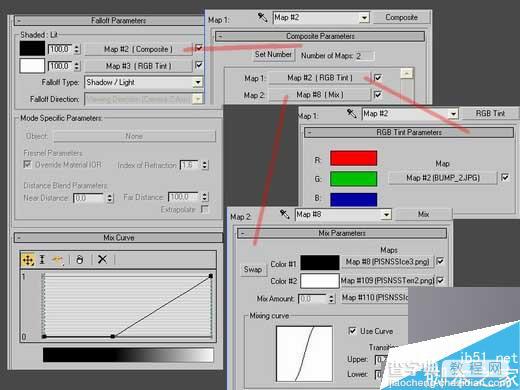Click the blue B color swatch
The image size is (520, 390).
tap(353, 199)
